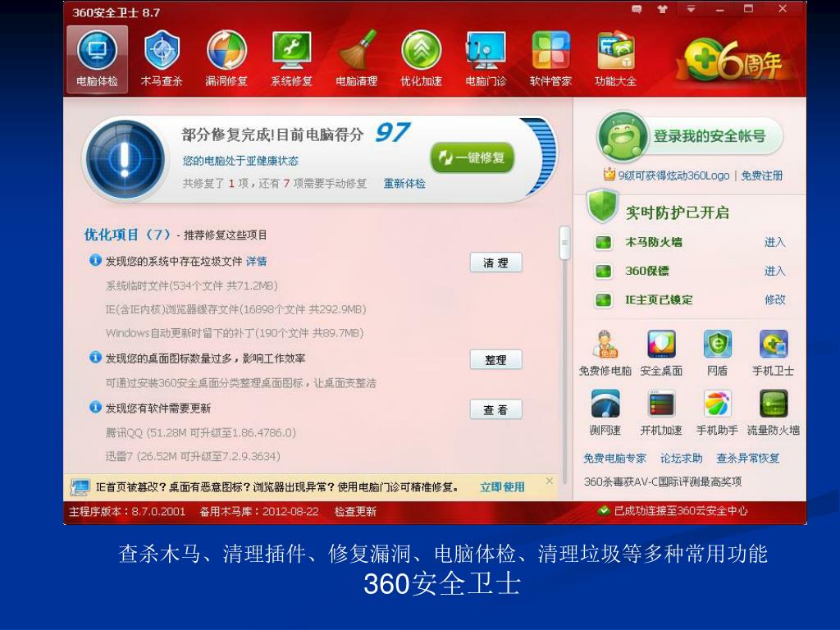Open the main menu dropdown arrow in title bar
Screen dimensions: 840x630
(691, 9)
